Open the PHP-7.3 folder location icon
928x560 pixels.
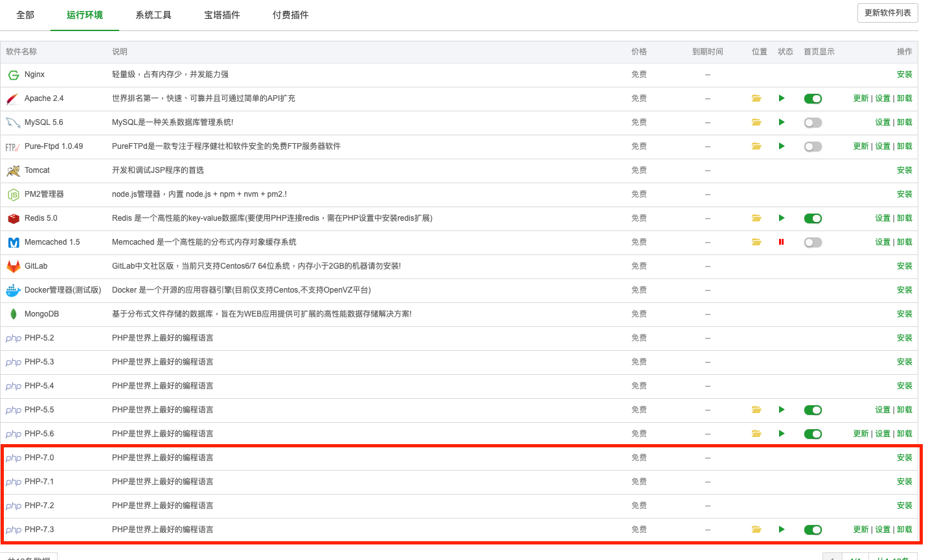[x=756, y=530]
